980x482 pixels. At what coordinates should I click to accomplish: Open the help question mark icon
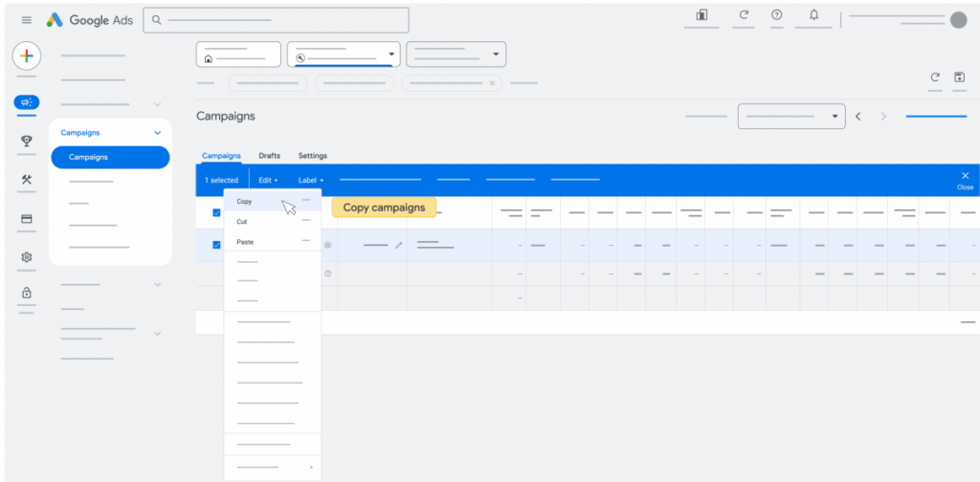pyautogui.click(x=776, y=15)
